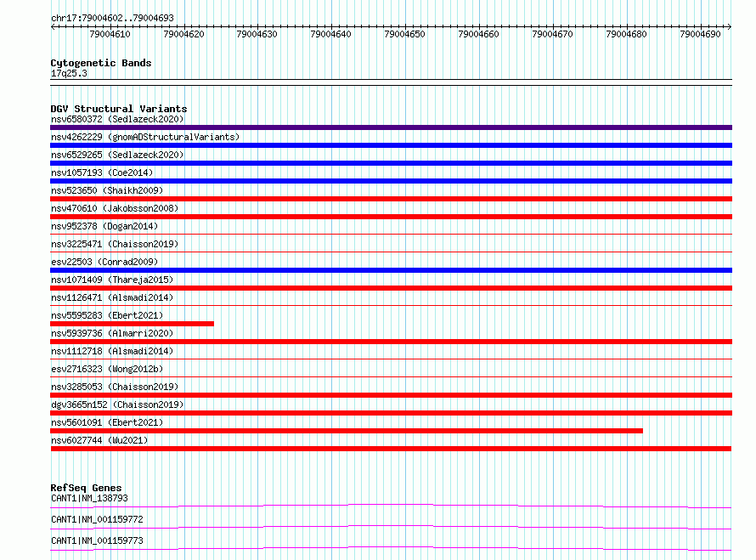The height and width of the screenshot is (560, 756).
Task: Click the RefSeq Genes track title
Action: [x=86, y=488]
